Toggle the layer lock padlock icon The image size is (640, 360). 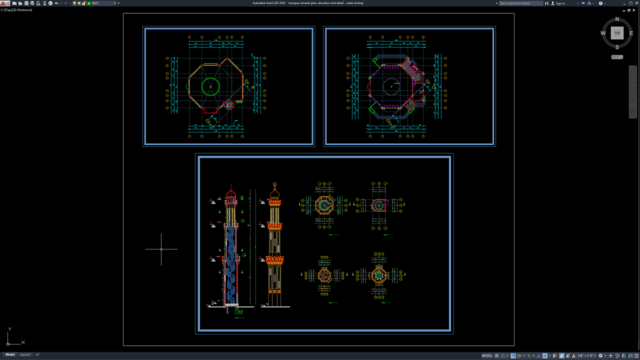coord(84,3)
